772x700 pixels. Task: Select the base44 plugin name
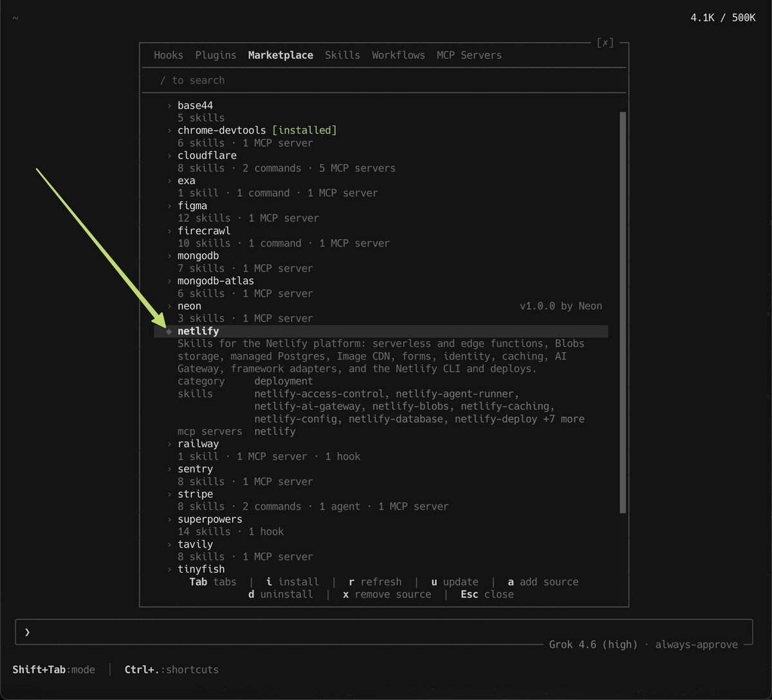pyautogui.click(x=195, y=106)
